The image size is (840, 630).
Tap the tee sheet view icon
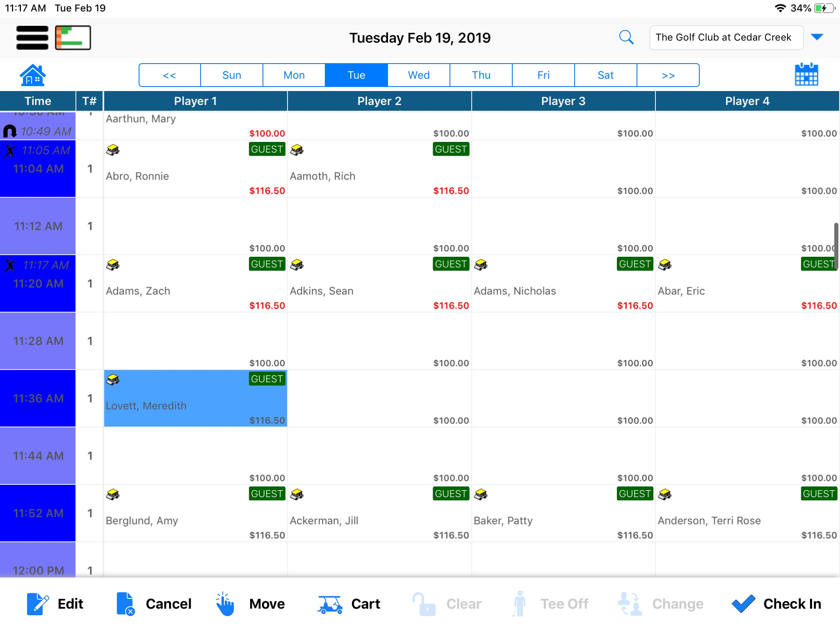point(73,37)
